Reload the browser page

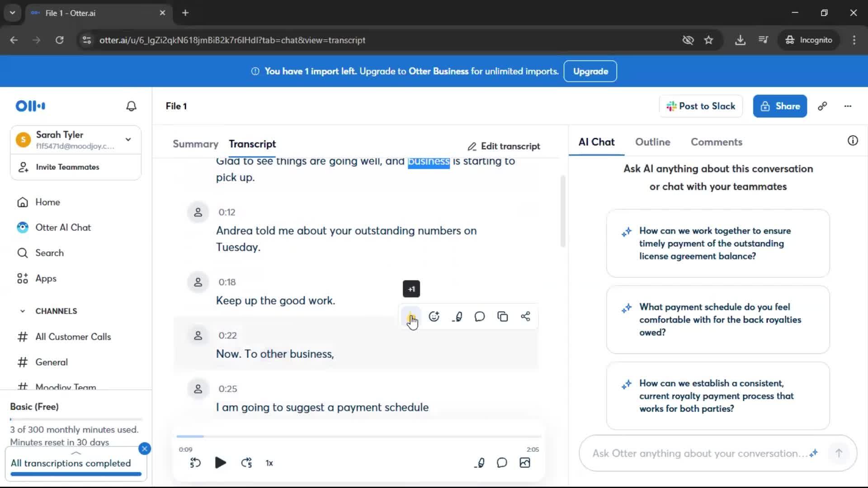(59, 40)
